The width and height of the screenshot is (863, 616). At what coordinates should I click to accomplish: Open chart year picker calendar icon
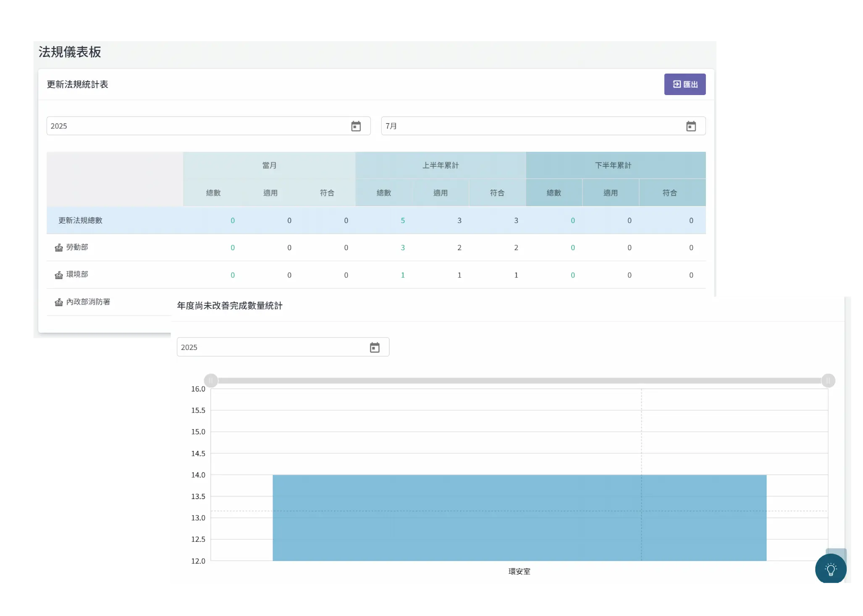pyautogui.click(x=374, y=347)
